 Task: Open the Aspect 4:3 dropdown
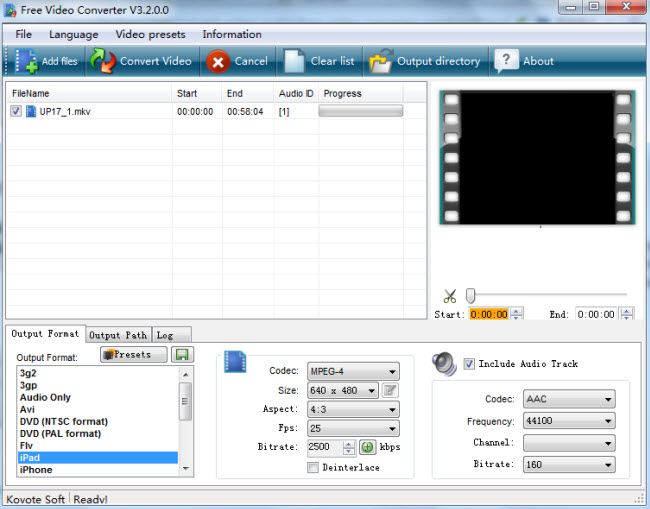(x=353, y=410)
